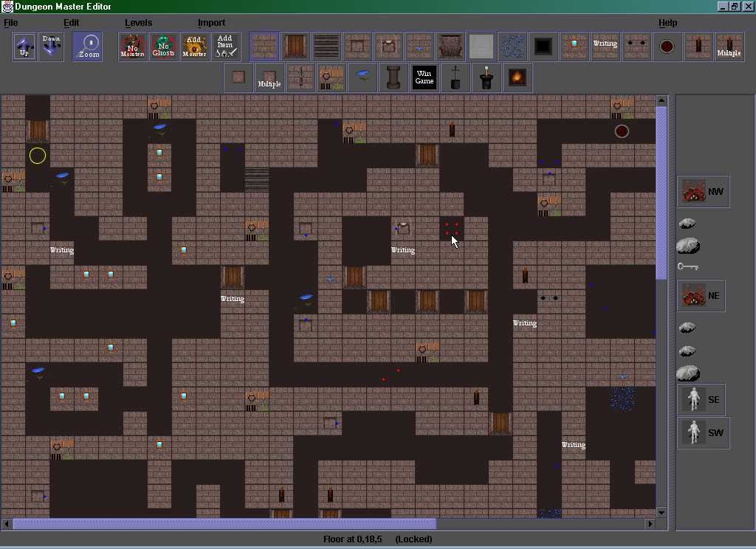The width and height of the screenshot is (756, 549).
Task: Select the Multiple torch wall tool in top row
Action: tap(729, 46)
